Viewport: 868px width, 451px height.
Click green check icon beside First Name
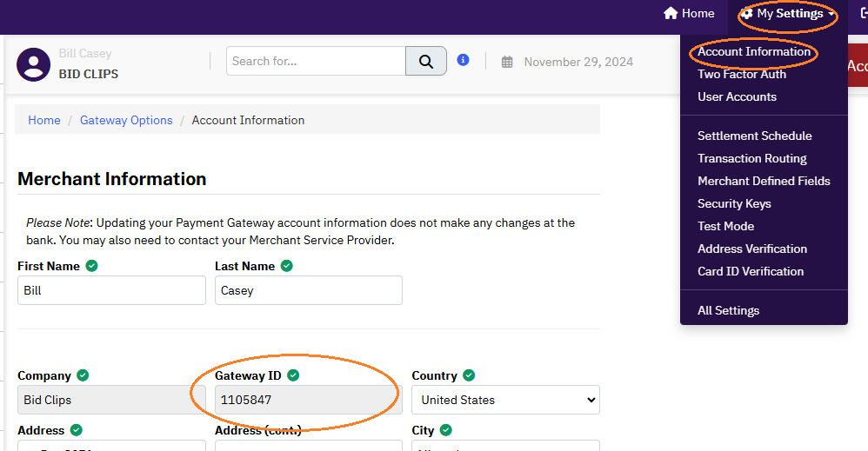[x=92, y=266]
